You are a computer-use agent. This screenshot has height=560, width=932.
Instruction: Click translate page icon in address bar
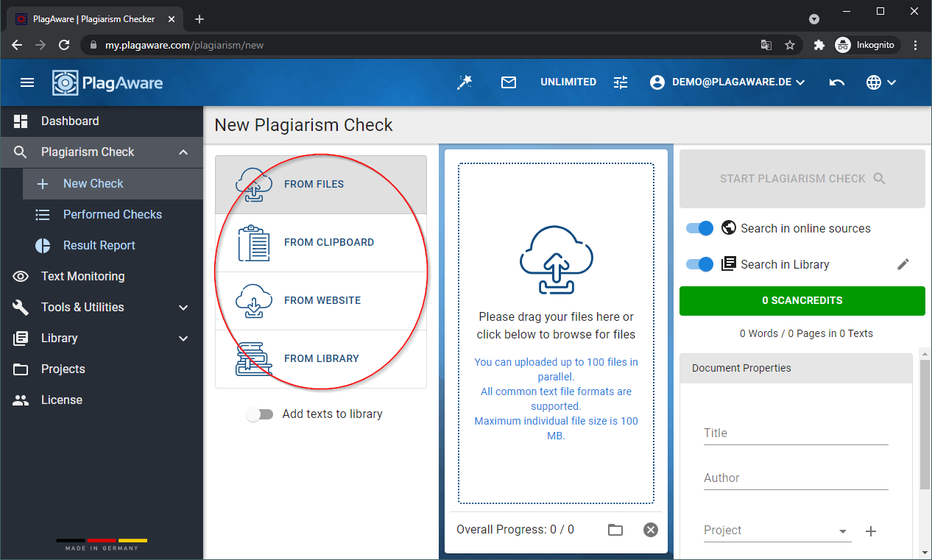(x=766, y=45)
